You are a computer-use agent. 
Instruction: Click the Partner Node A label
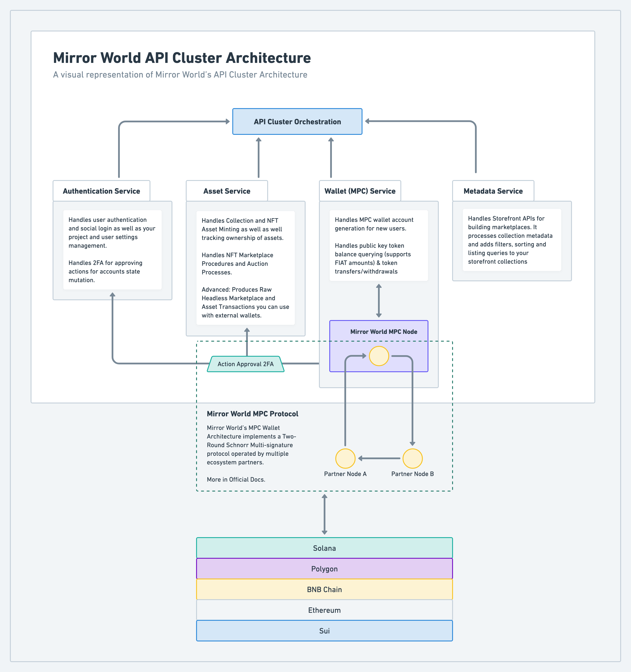[x=345, y=474]
